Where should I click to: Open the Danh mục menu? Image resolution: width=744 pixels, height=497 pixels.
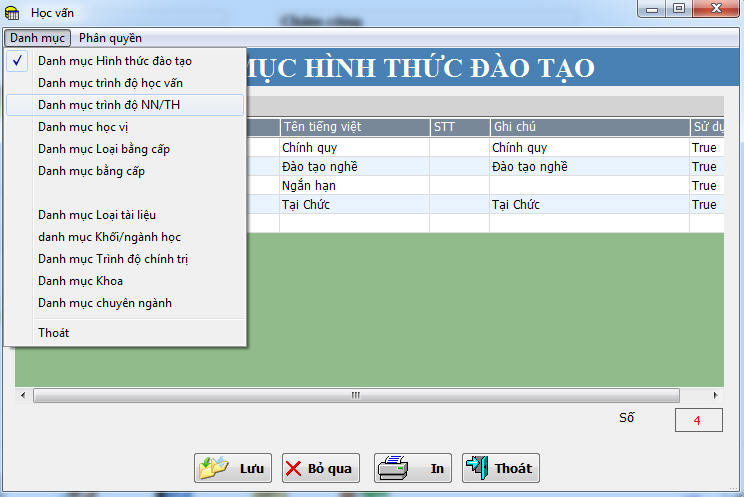(x=38, y=38)
